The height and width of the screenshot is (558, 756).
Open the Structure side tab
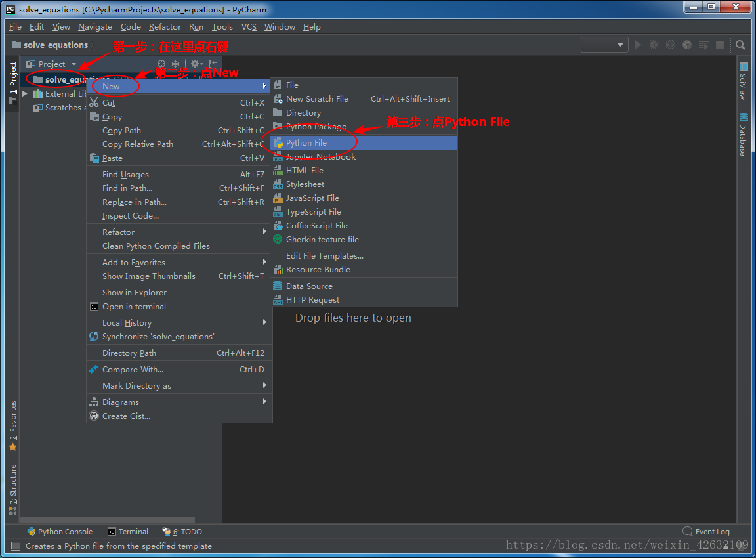tap(13, 489)
